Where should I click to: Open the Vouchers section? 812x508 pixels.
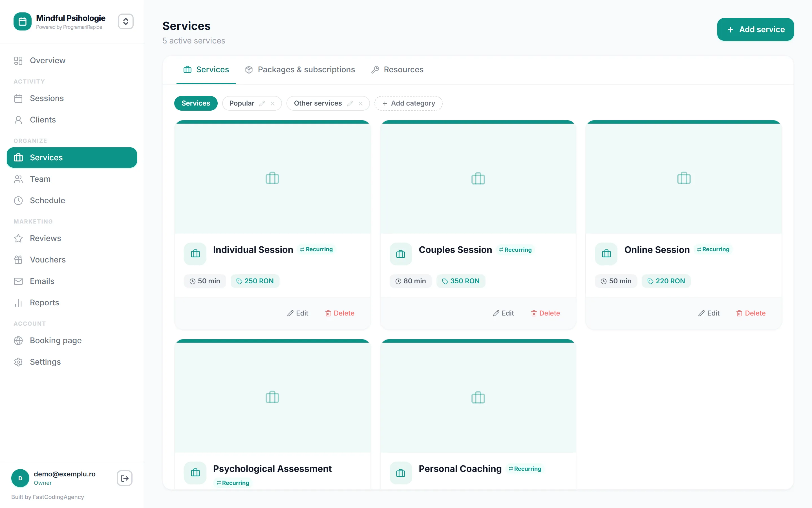[72, 260]
